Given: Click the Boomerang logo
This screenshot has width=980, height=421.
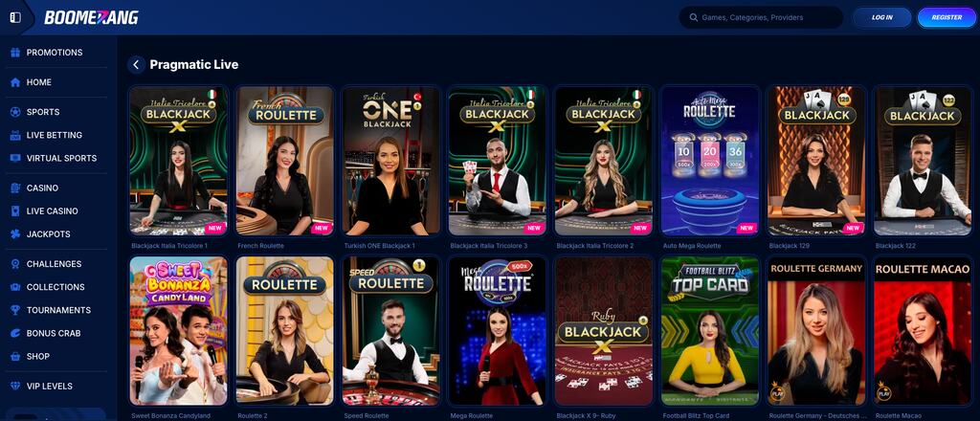Looking at the screenshot, I should pyautogui.click(x=91, y=17).
